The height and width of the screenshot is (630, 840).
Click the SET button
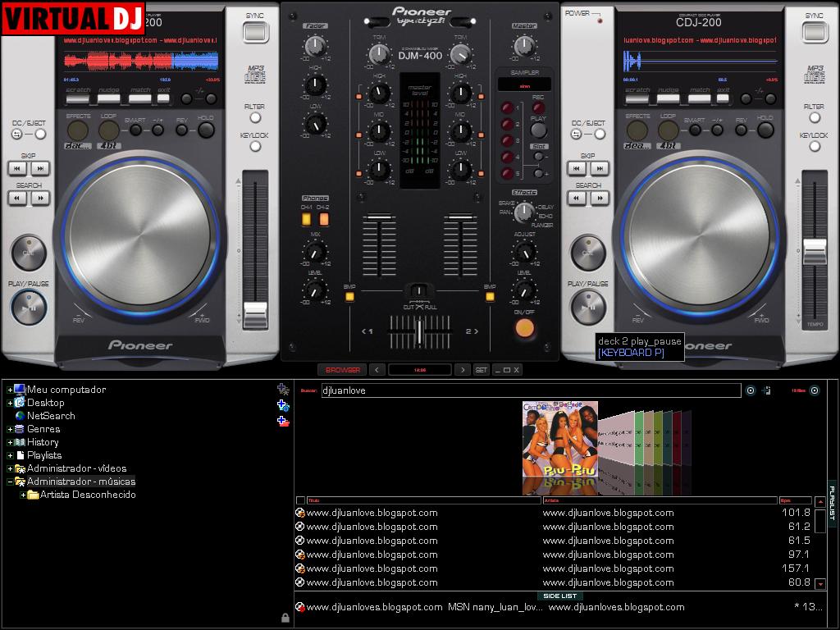tap(481, 370)
